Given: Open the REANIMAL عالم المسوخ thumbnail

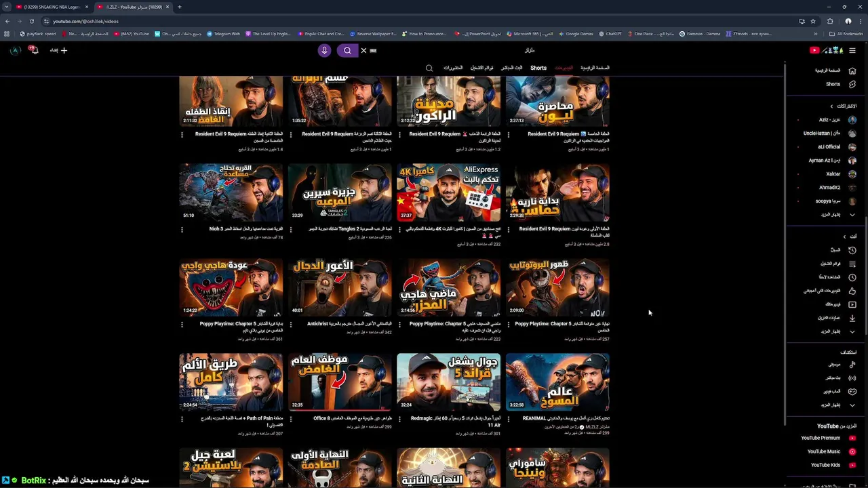Looking at the screenshot, I should click(557, 382).
